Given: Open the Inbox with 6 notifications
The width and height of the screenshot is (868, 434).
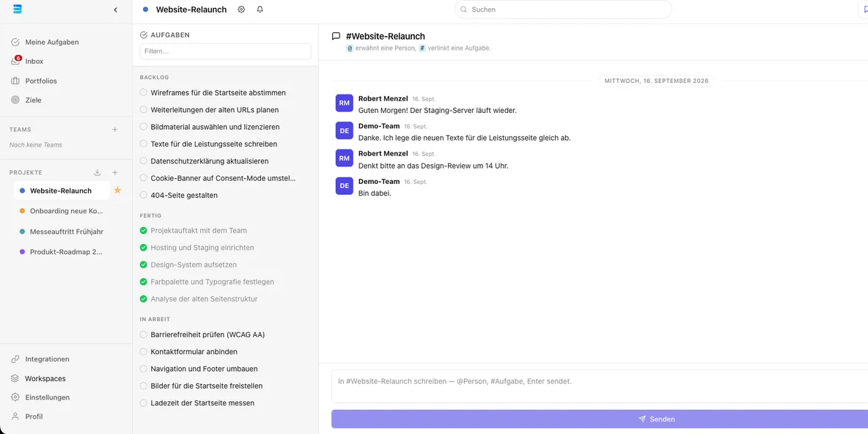Looking at the screenshot, I should pos(34,62).
